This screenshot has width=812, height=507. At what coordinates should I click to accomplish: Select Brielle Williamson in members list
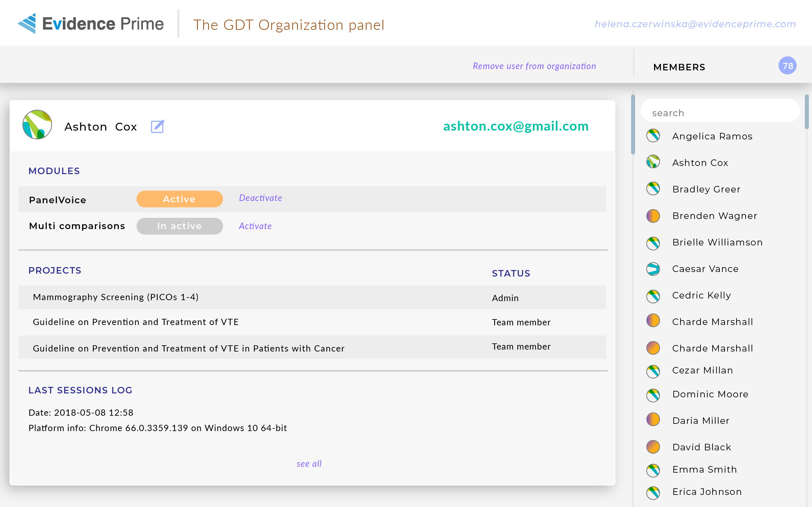click(717, 242)
